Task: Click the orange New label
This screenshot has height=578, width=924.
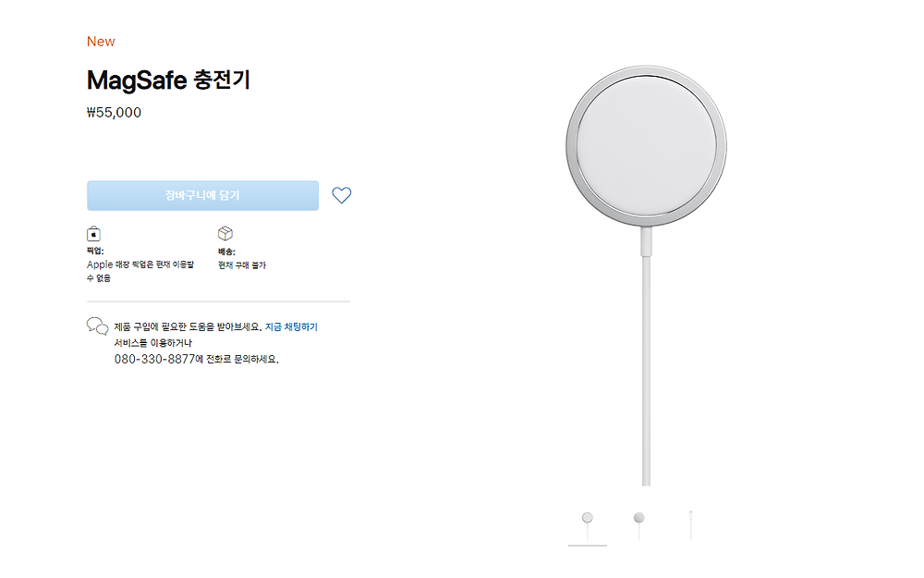Action: click(x=101, y=42)
